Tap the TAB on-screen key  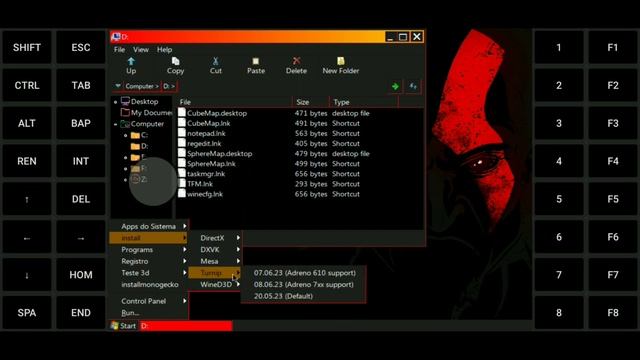click(81, 85)
